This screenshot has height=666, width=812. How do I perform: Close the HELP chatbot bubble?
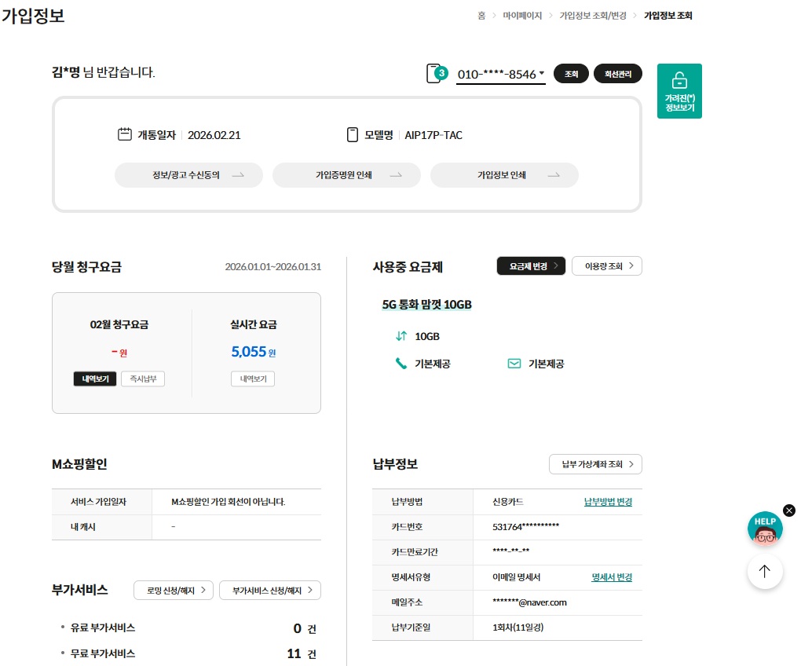coord(789,510)
